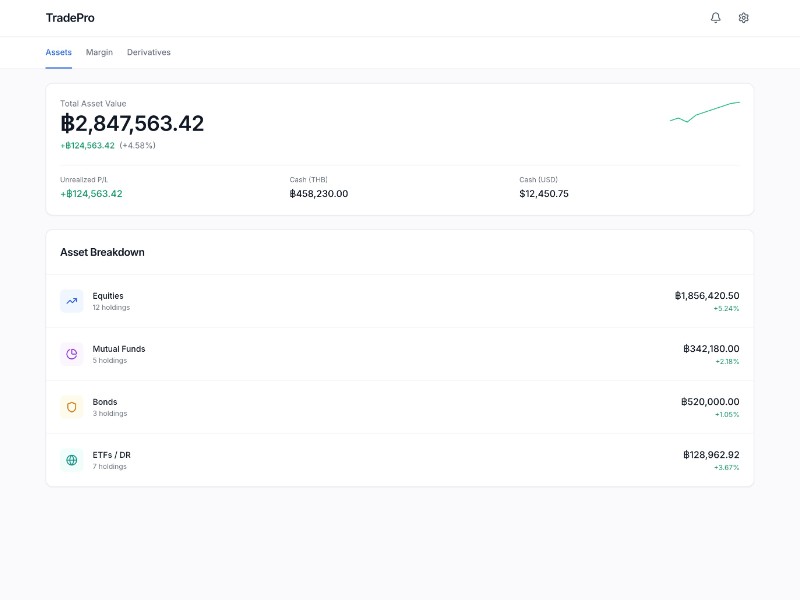800x600 pixels.
Task: Click the green sparkline chart
Action: point(704,110)
